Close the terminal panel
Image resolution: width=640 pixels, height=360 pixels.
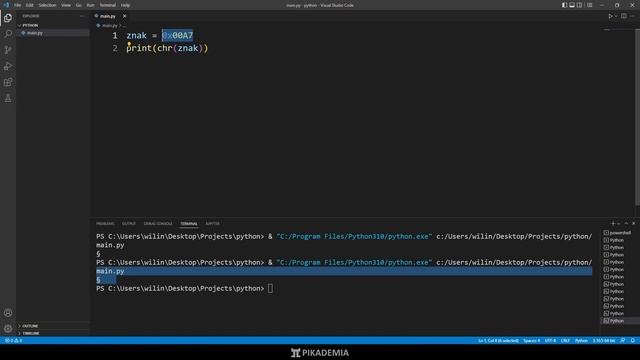click(x=633, y=224)
